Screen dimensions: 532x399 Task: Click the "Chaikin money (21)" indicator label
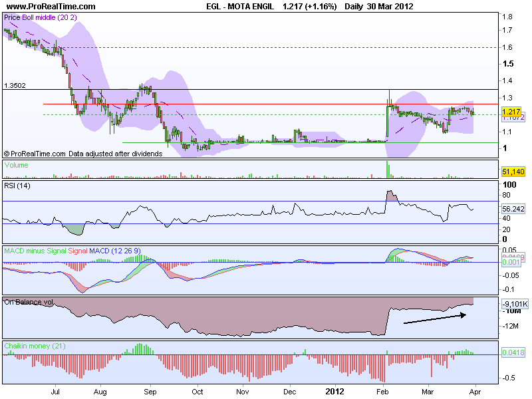[x=35, y=346]
